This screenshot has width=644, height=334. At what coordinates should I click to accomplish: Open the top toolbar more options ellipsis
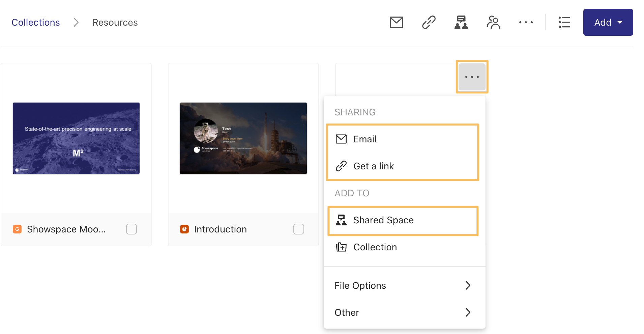point(526,23)
